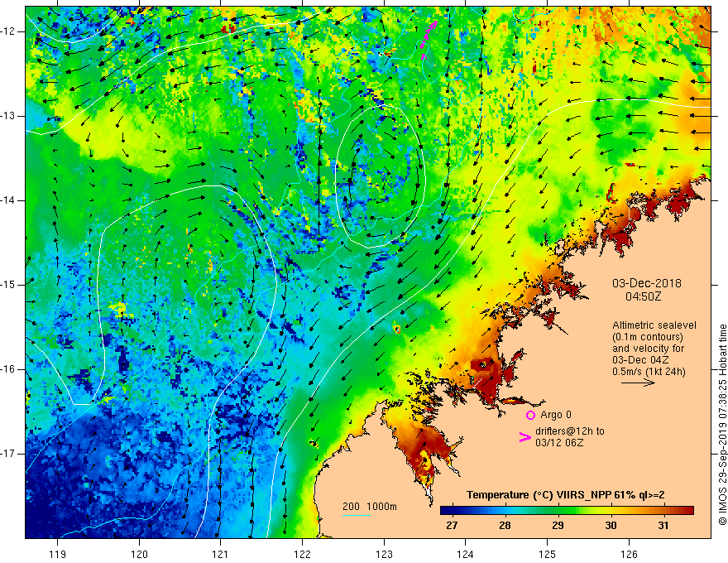Image resolution: width=728 pixels, height=563 pixels.
Task: Click the magenta drifters arrowhead legend symbol
Action: [525, 437]
